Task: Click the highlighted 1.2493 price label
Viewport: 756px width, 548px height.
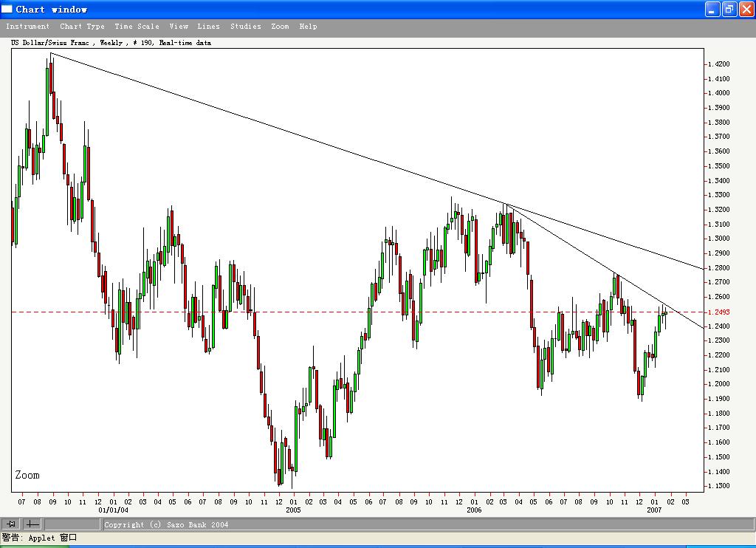Action: pyautogui.click(x=717, y=312)
